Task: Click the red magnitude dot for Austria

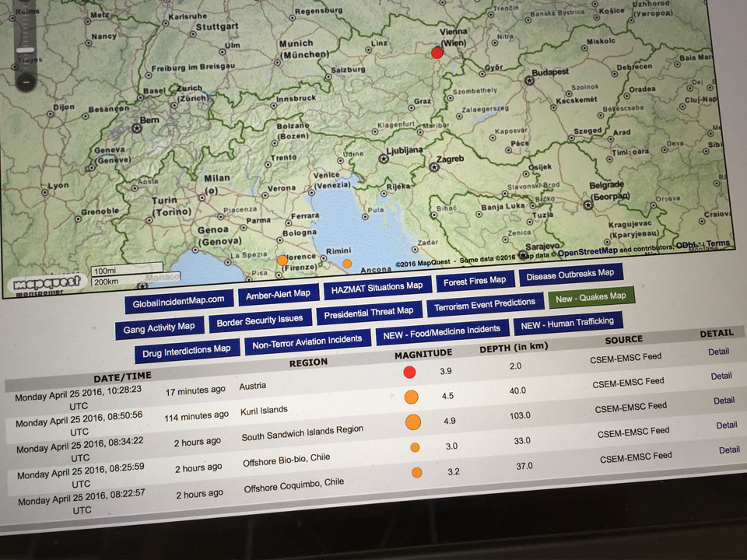Action: point(409,372)
